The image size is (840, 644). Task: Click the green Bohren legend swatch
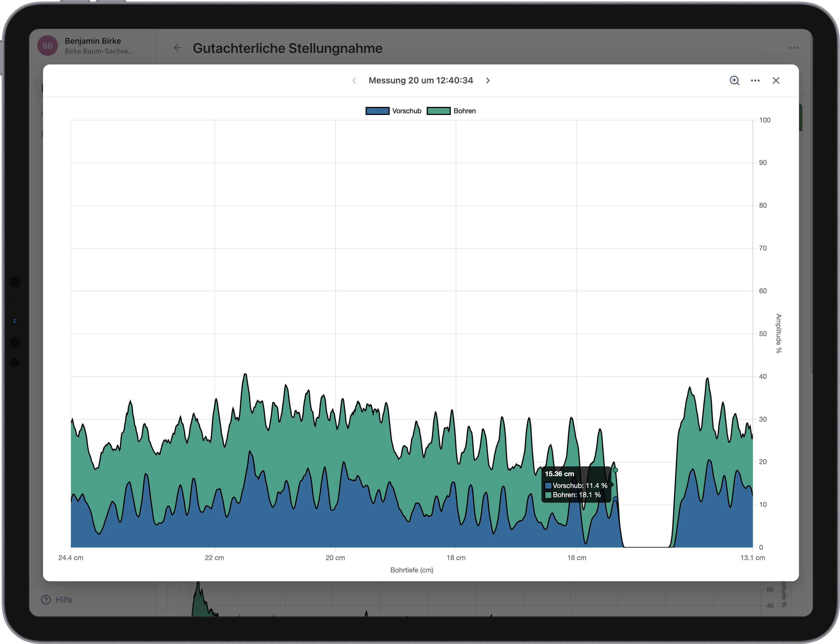pos(438,111)
